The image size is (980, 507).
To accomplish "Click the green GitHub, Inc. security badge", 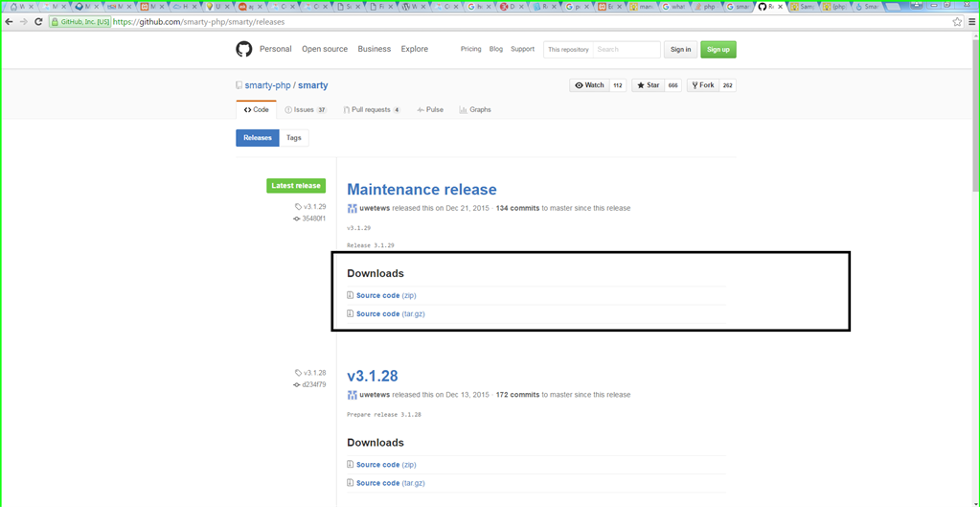I will pyautogui.click(x=80, y=21).
